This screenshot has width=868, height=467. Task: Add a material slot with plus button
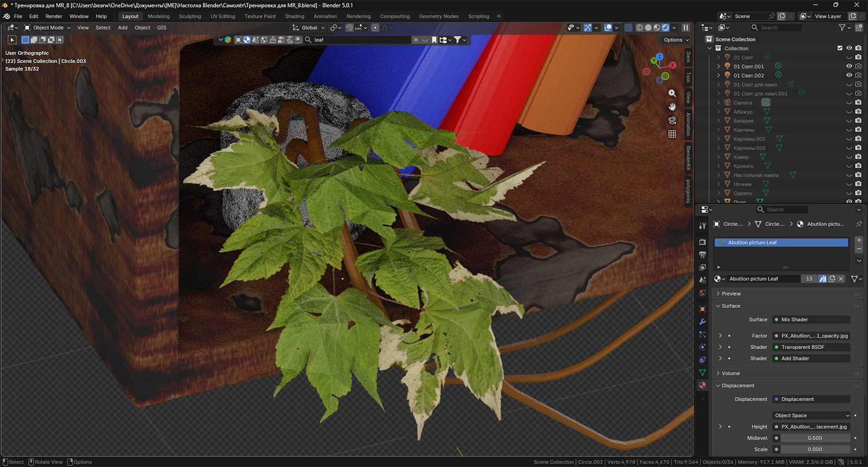point(859,240)
